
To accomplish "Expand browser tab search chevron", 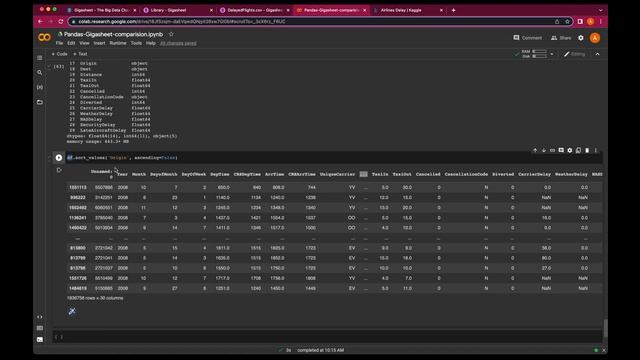I will 600,10.
